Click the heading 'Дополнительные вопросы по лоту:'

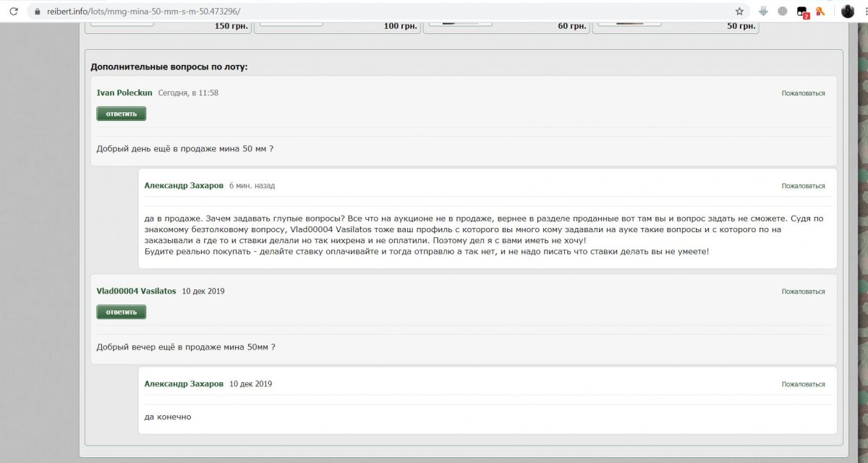tap(169, 67)
